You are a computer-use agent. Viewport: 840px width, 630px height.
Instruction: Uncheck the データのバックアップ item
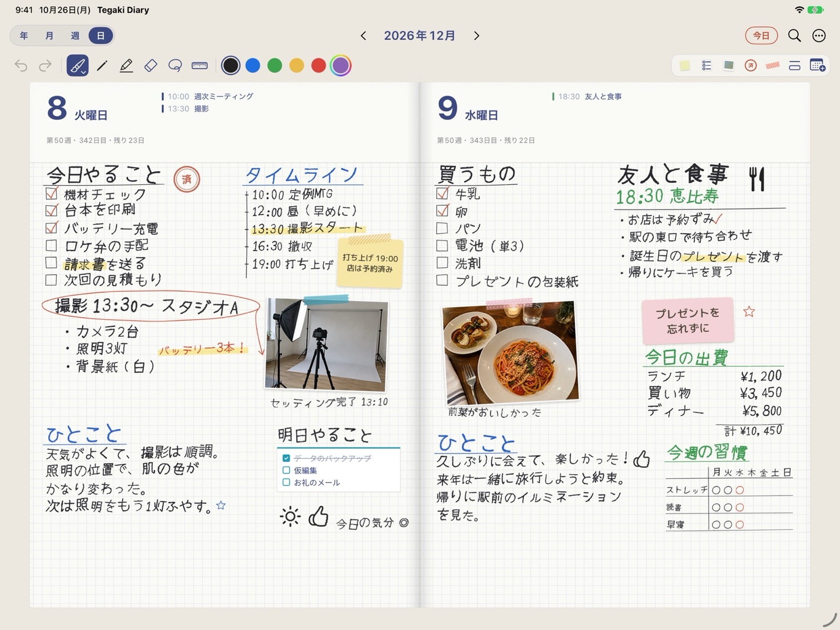286,458
